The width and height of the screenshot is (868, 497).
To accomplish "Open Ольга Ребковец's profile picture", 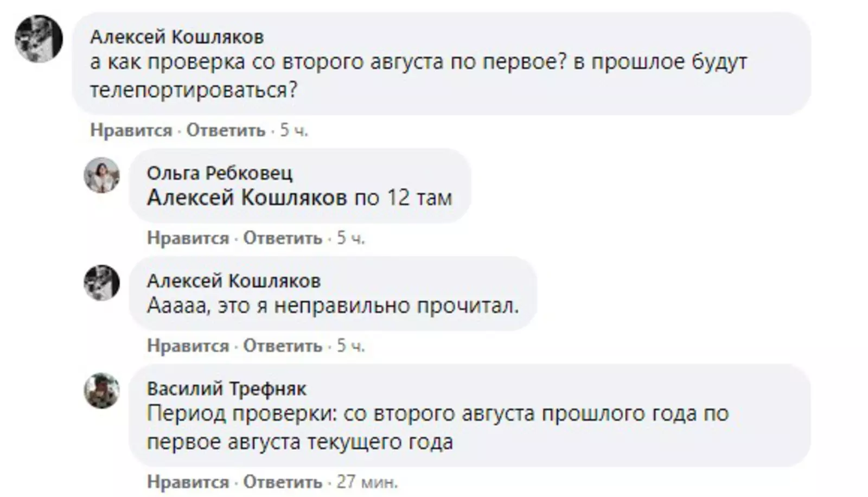I will [x=101, y=175].
